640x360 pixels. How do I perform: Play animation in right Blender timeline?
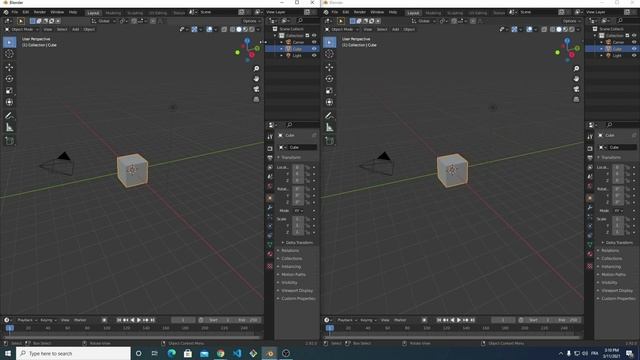click(459, 320)
